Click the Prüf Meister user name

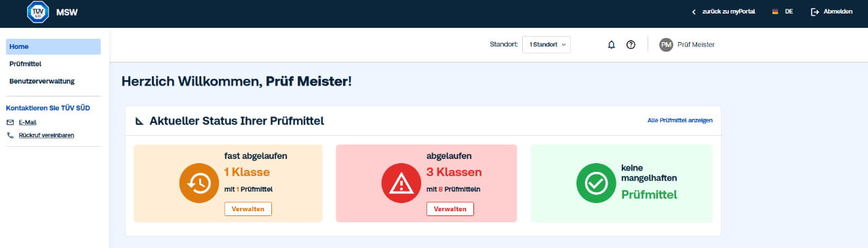click(696, 45)
